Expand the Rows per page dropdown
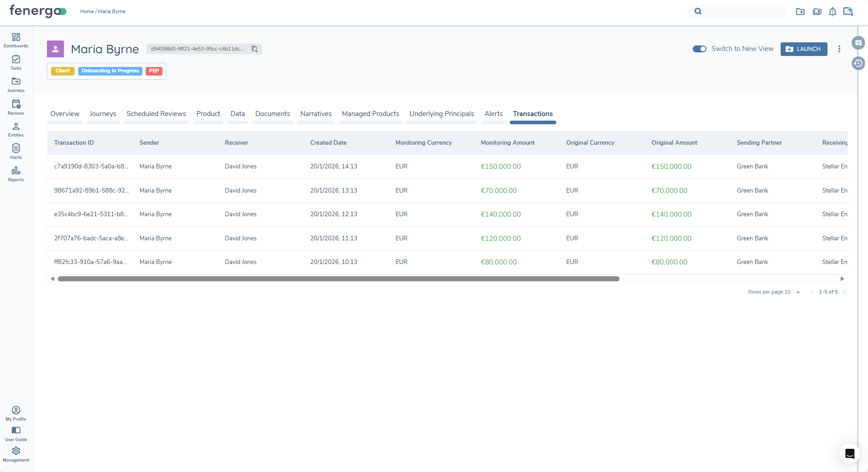 coord(798,292)
